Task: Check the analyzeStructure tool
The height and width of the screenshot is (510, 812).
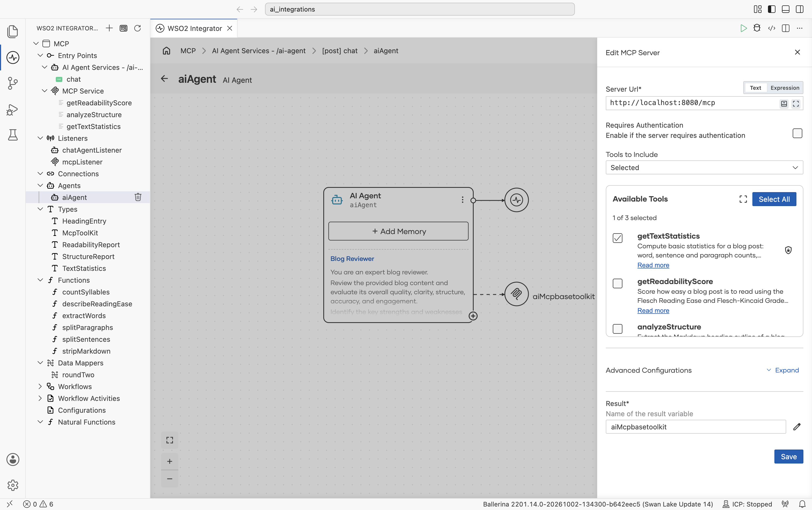Action: (618, 329)
